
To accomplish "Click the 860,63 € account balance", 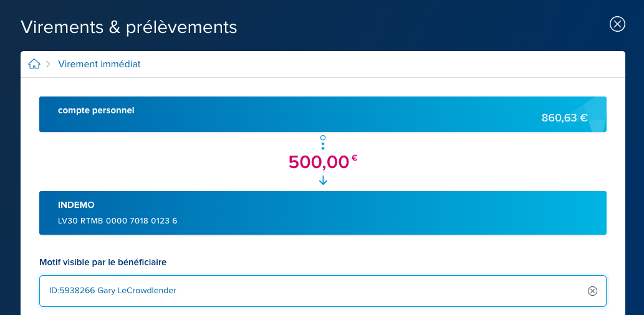I will click(x=564, y=118).
